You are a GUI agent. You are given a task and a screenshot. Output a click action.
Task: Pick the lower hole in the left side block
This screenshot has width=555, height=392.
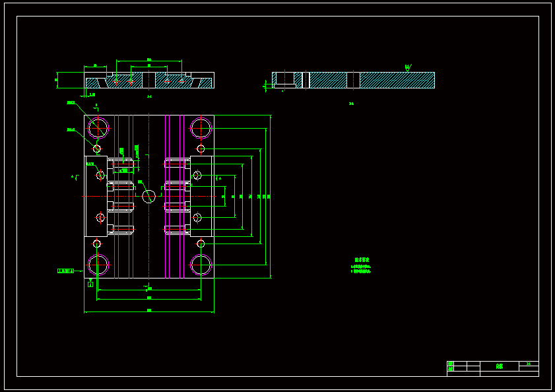click(100, 217)
